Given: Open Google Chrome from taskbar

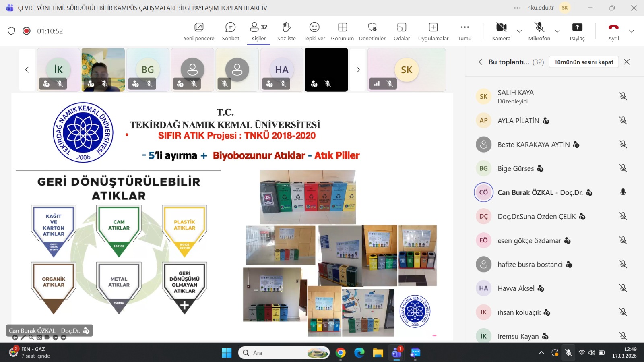Looking at the screenshot, I should 341,353.
